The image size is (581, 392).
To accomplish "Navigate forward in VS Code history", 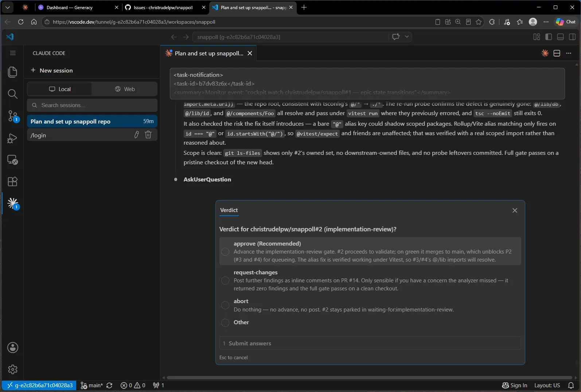I will click(x=186, y=37).
